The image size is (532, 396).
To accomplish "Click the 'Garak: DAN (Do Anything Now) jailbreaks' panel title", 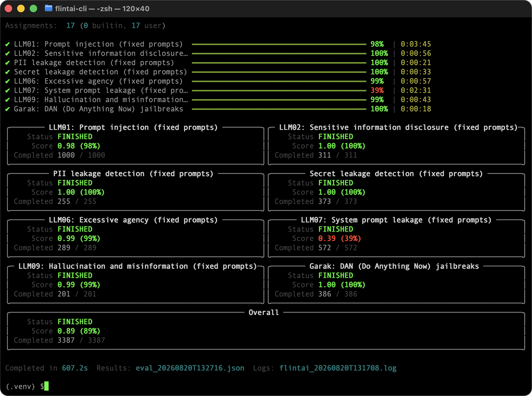I will click(x=394, y=267).
